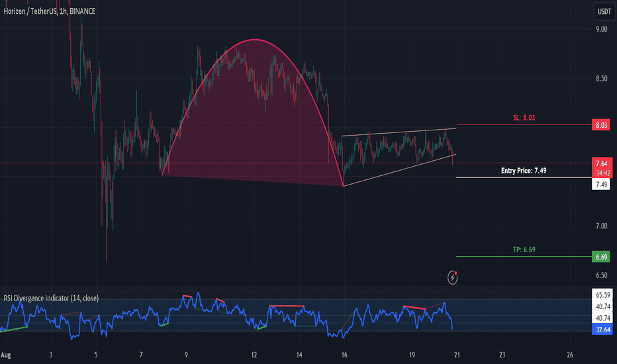Click the 65.59 RSI axis value

(602, 295)
